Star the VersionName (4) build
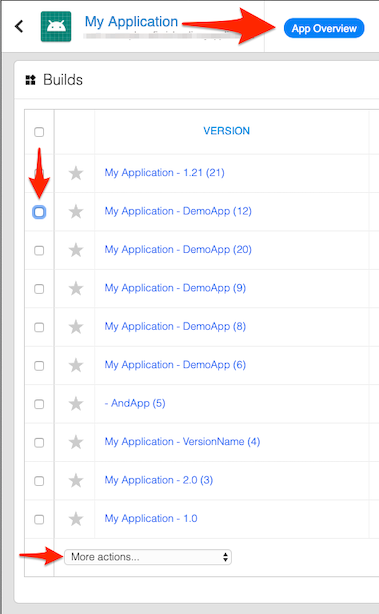 (x=76, y=442)
